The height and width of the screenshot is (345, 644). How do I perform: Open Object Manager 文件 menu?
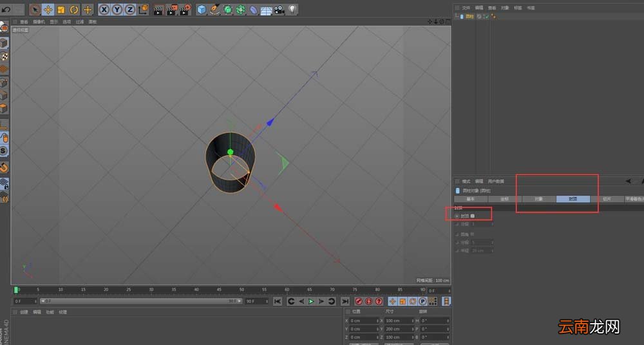coord(466,8)
